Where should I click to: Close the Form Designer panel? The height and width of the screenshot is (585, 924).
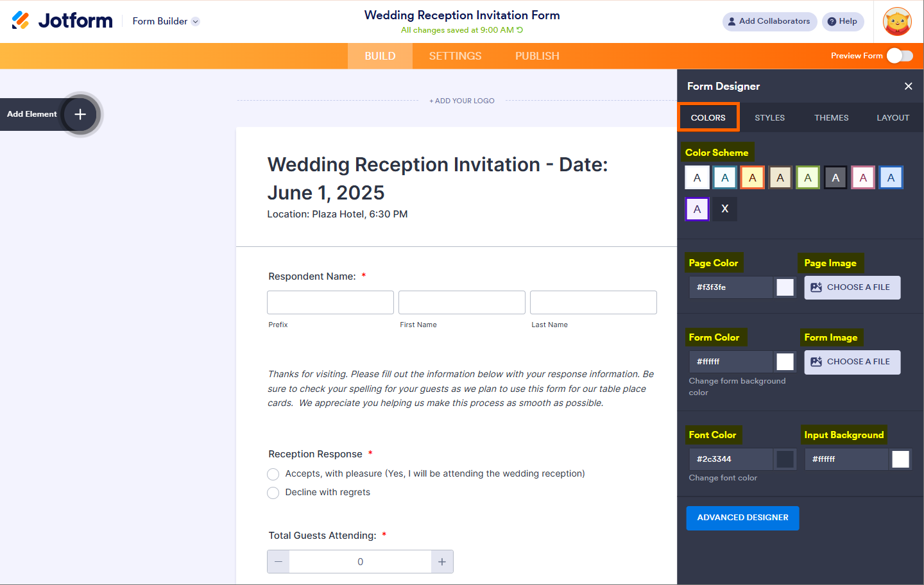coord(908,86)
